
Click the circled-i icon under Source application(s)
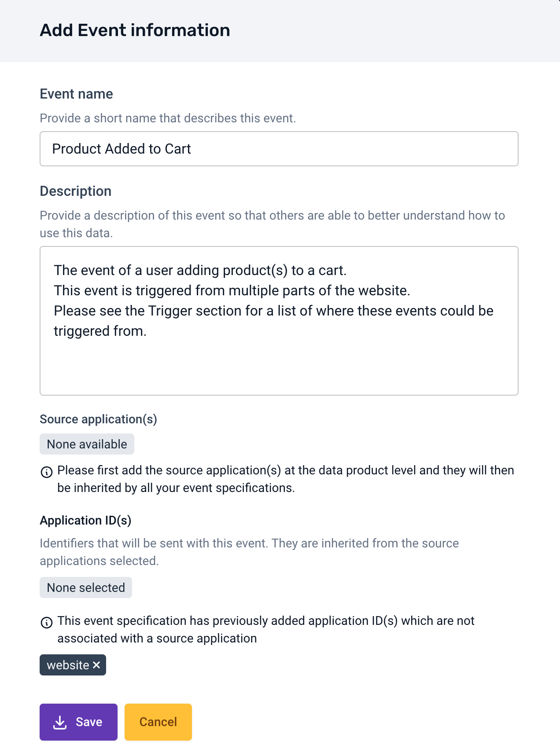click(x=47, y=472)
